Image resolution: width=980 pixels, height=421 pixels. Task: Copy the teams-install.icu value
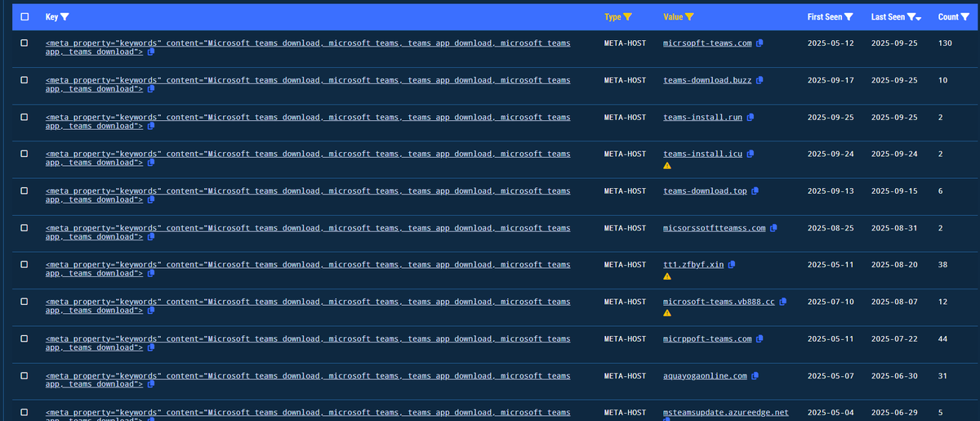pos(750,154)
